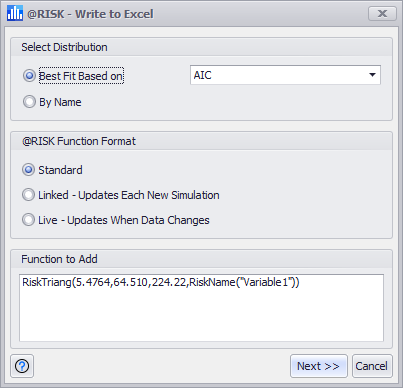Select the Standard function format
This screenshot has height=388, width=403.
click(28, 170)
